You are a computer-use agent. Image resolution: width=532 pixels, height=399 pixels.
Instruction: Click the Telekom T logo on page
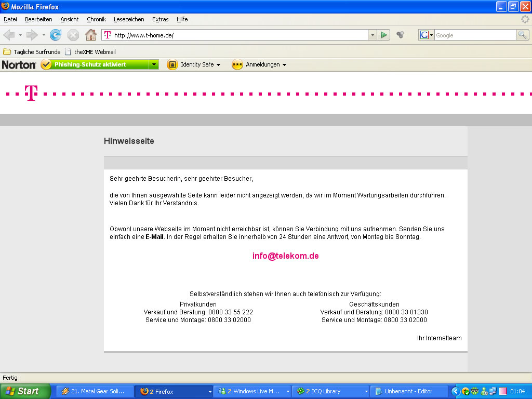[31, 93]
